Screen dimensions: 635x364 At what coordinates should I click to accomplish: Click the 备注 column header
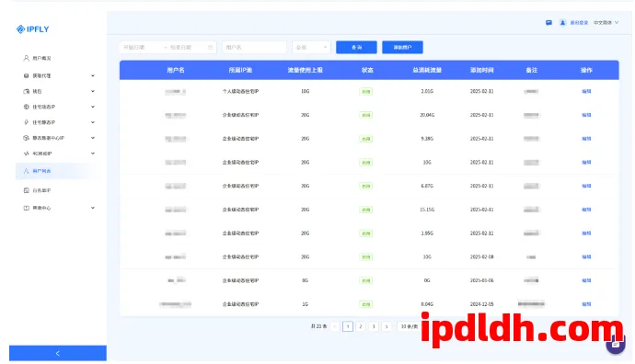(531, 70)
